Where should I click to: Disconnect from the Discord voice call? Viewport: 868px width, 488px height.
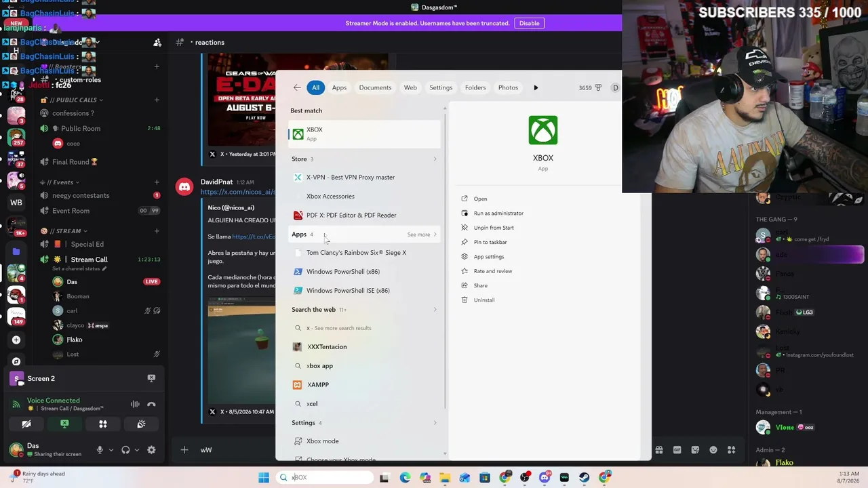click(151, 405)
